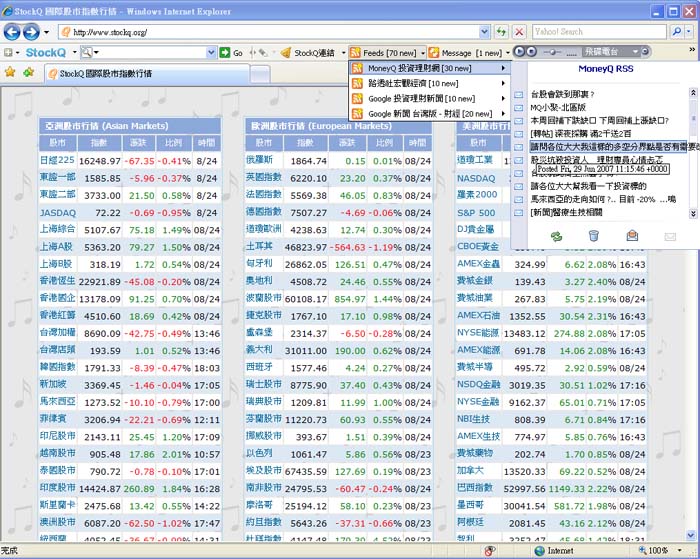700x559 pixels.
Task: Open NASDAQ index link
Action: point(476,178)
